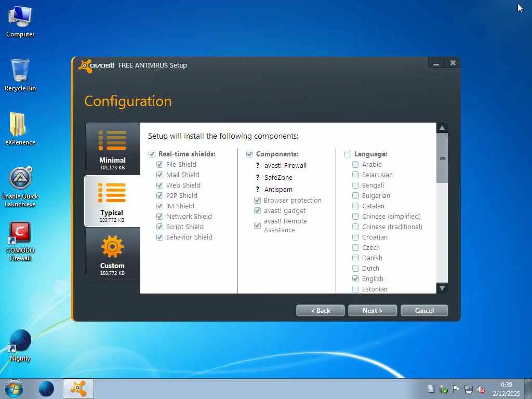Viewport: 532px width, 399px height.
Task: Toggle the Components group checkbox
Action: click(250, 154)
